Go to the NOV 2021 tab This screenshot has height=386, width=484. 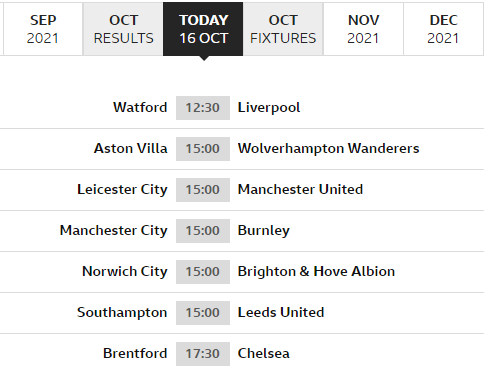[363, 29]
